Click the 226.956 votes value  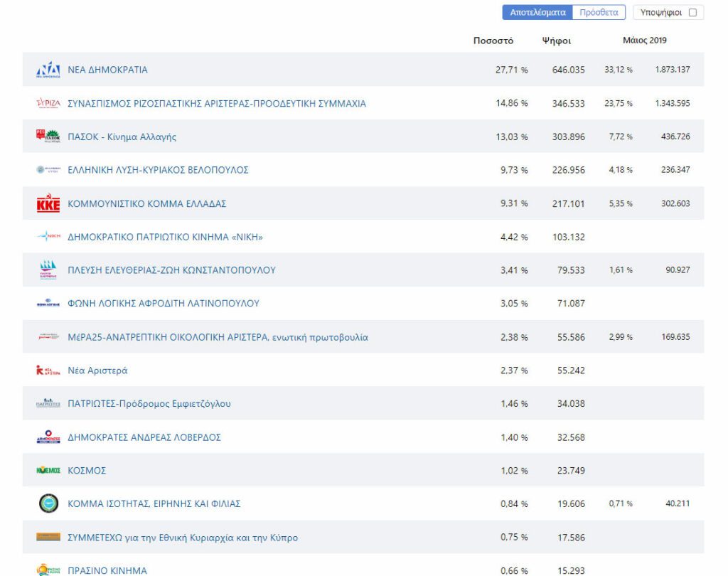coord(568,170)
